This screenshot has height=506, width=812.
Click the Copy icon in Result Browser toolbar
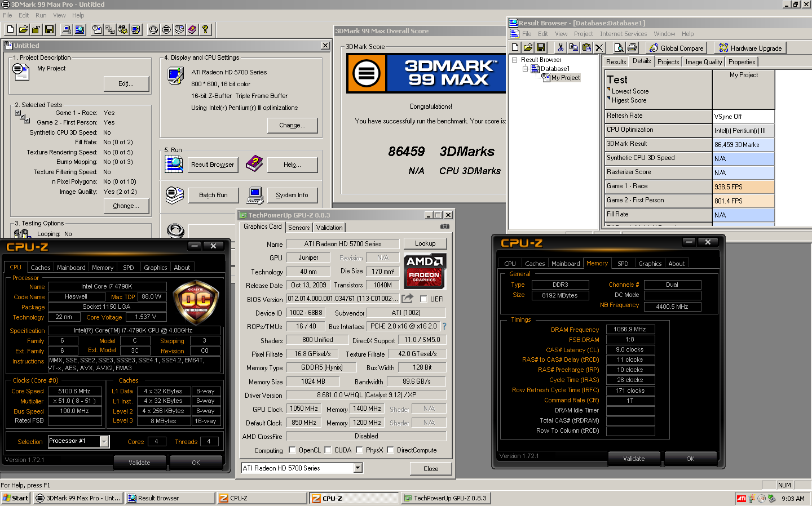(x=573, y=48)
